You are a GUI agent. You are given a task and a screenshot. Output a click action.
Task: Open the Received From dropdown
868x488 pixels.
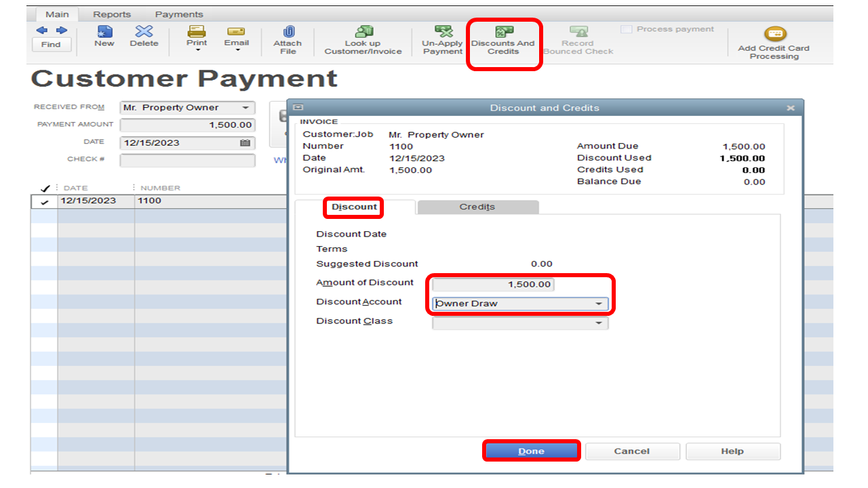tap(245, 107)
